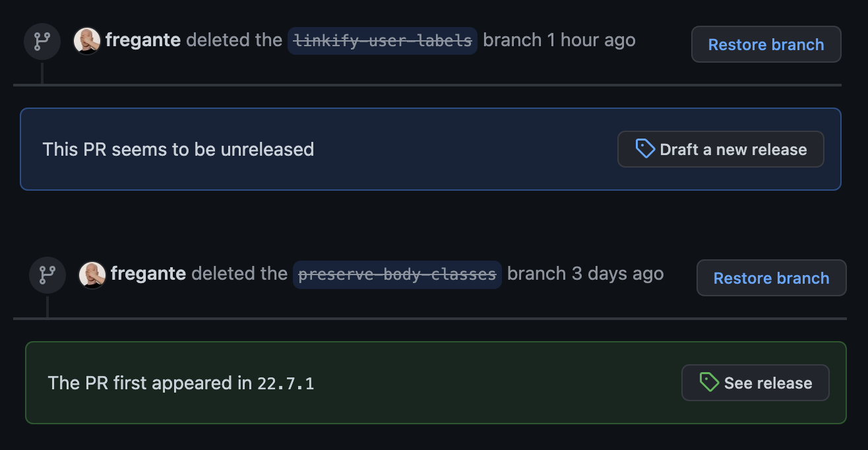Image resolution: width=868 pixels, height=450 pixels.
Task: Select the strikethrough preserve-body-classes branch label
Action: [397, 274]
